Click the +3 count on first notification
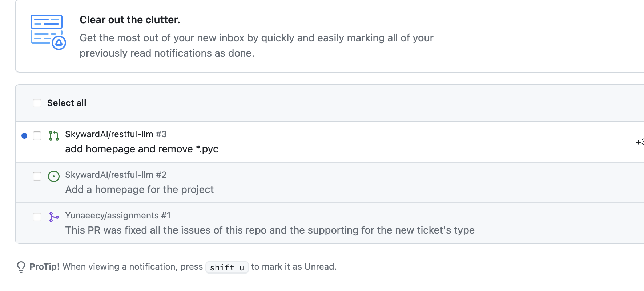This screenshot has height=291, width=644. pos(639,142)
